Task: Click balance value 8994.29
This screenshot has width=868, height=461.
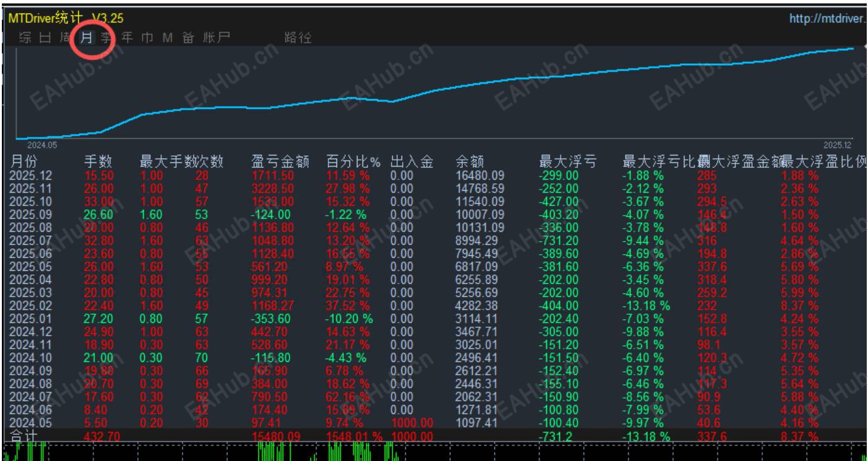Action: coord(476,240)
